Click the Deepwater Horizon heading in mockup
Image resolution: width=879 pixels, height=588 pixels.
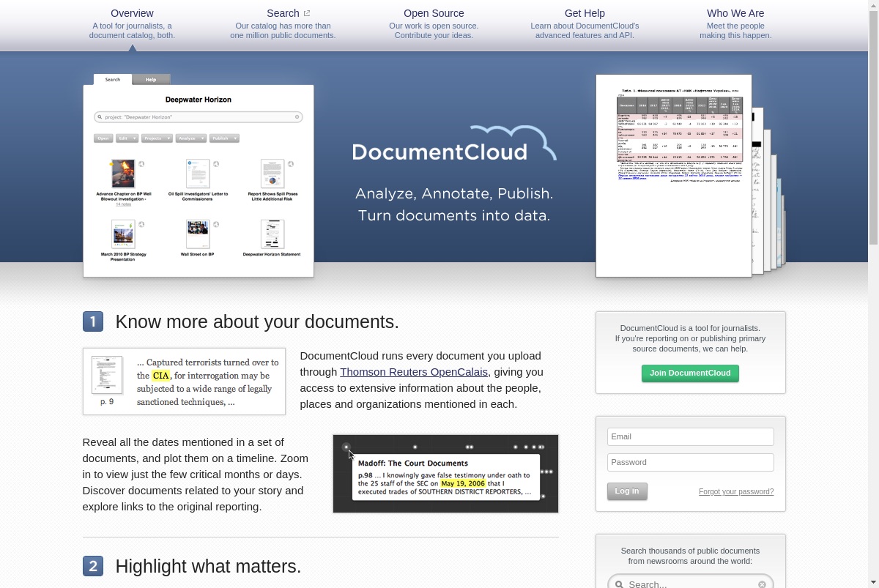click(x=198, y=100)
